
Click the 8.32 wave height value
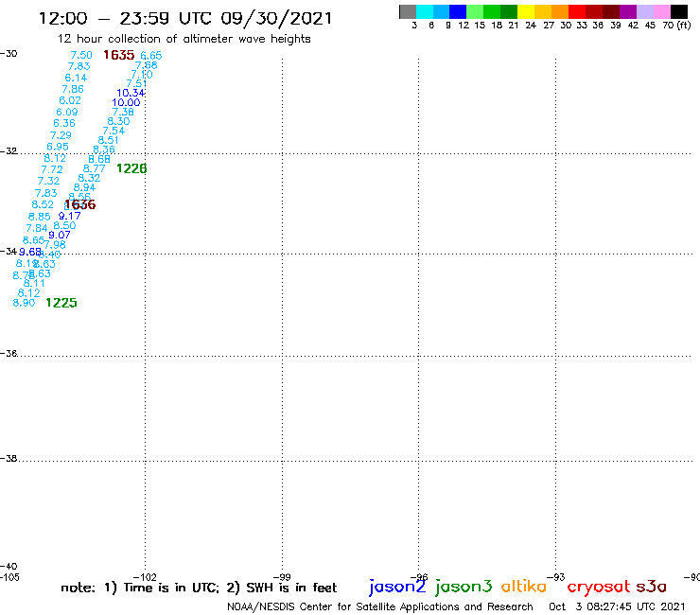point(89,178)
